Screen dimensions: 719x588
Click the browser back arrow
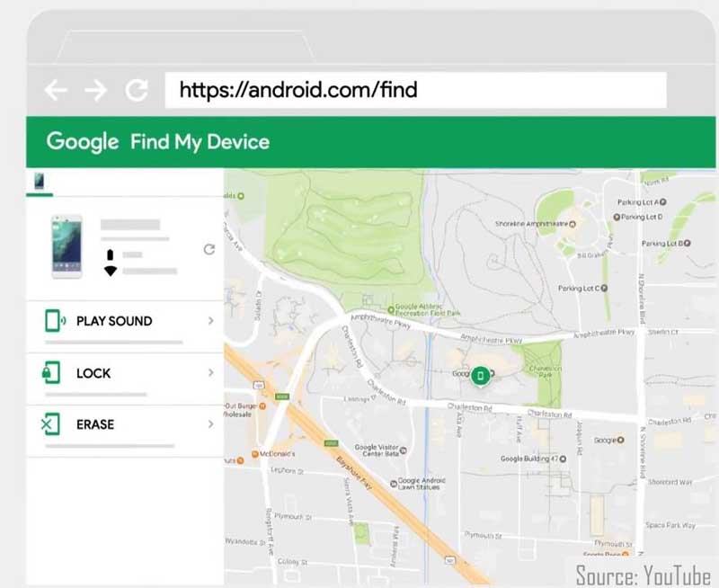coord(56,90)
